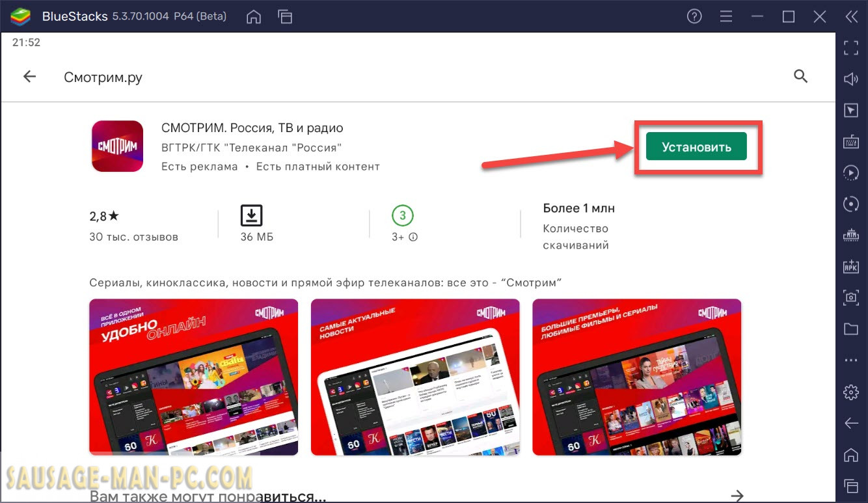The image size is (868, 503).
Task: Expand 'Вам также могут понравиться' with the arrow
Action: pyautogui.click(x=737, y=496)
